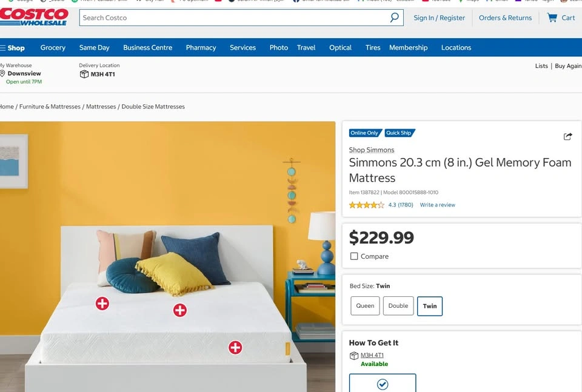Tick the Compare checkbox
This screenshot has height=392, width=582.
tap(354, 256)
